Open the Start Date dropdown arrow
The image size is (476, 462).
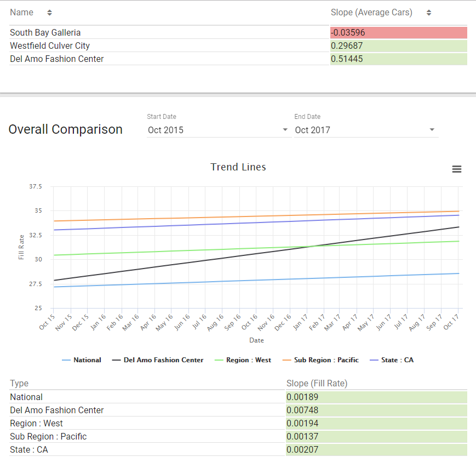(x=285, y=130)
